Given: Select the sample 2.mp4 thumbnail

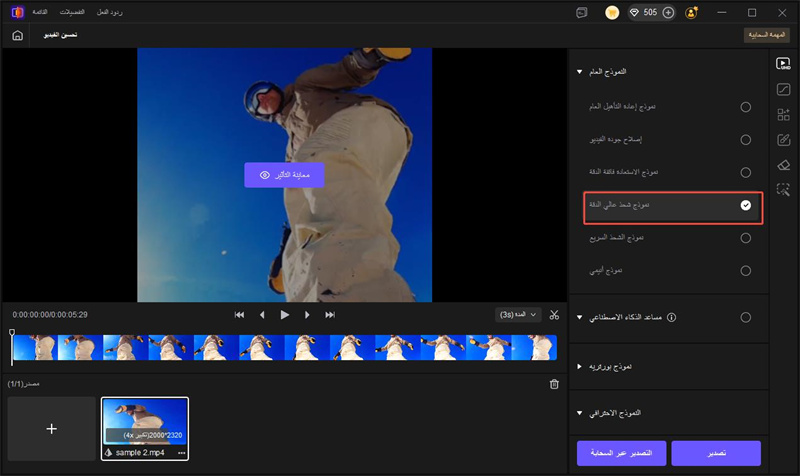Looking at the screenshot, I should 145,420.
